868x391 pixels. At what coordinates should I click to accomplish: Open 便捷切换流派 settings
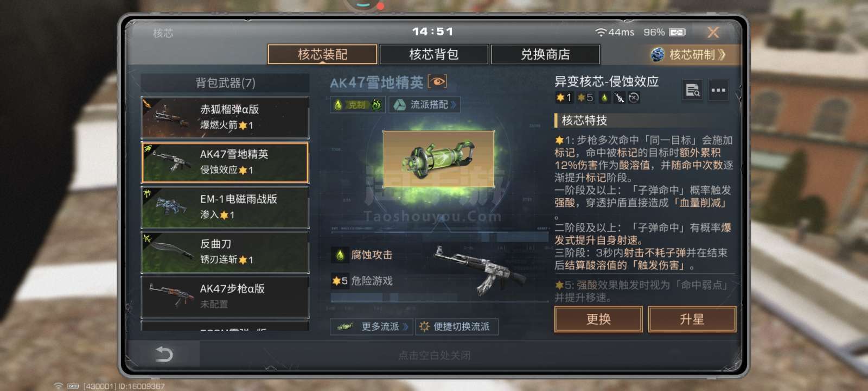point(457,326)
